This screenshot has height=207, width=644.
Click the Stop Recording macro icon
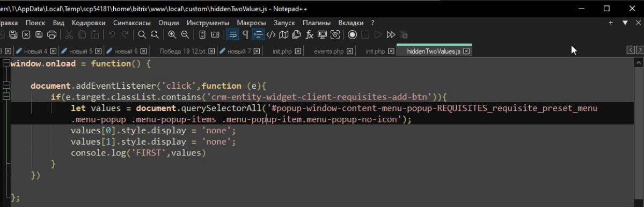coord(365,35)
